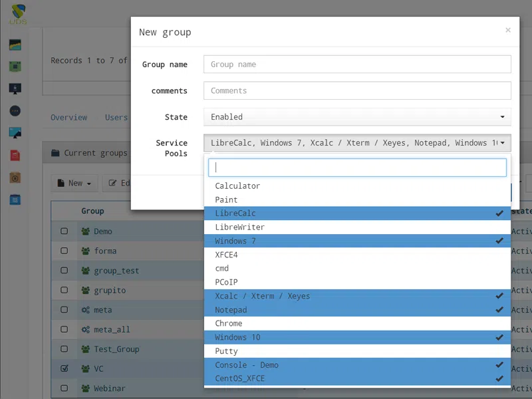
Task: Deselect LibreCalc in the pools list
Action: pos(357,213)
